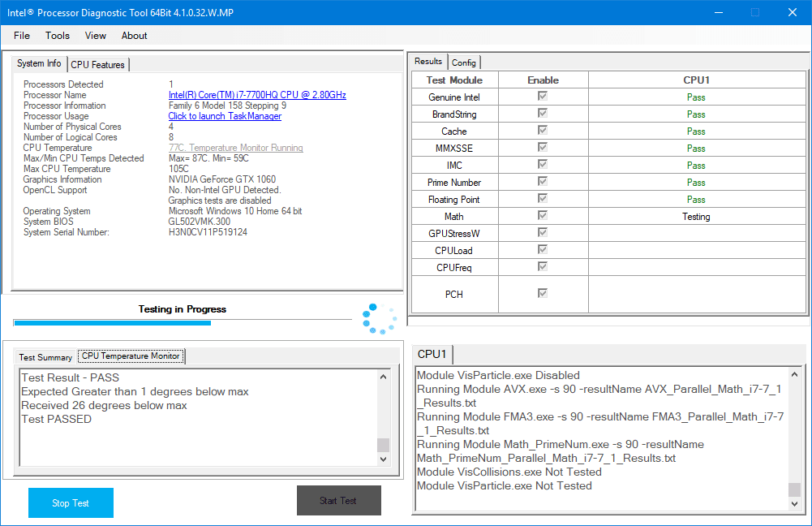Open the File menu
Screen dimensions: 812x526
click(22, 36)
